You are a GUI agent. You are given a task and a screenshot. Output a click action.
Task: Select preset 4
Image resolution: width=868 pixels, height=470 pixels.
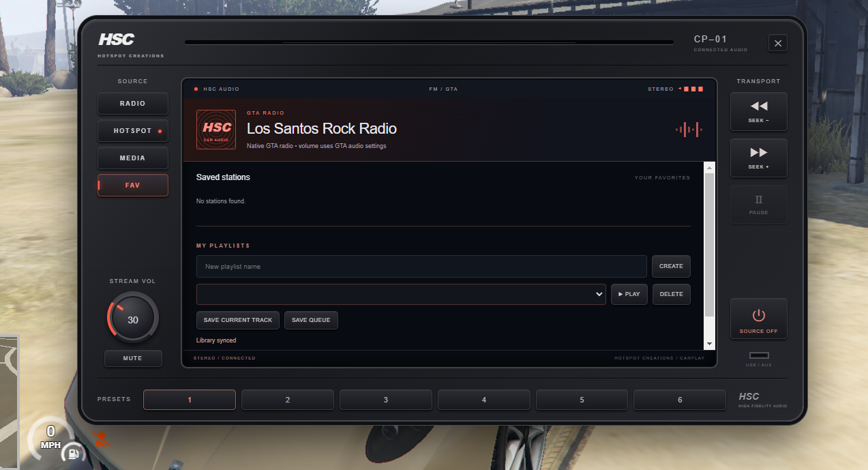484,400
